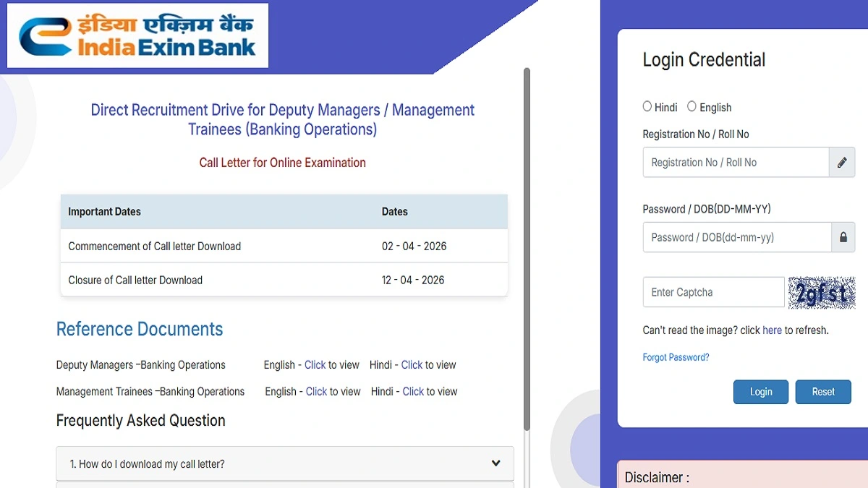The image size is (868, 488).
Task: Click the Registration No / Roll No input box
Action: 735,162
